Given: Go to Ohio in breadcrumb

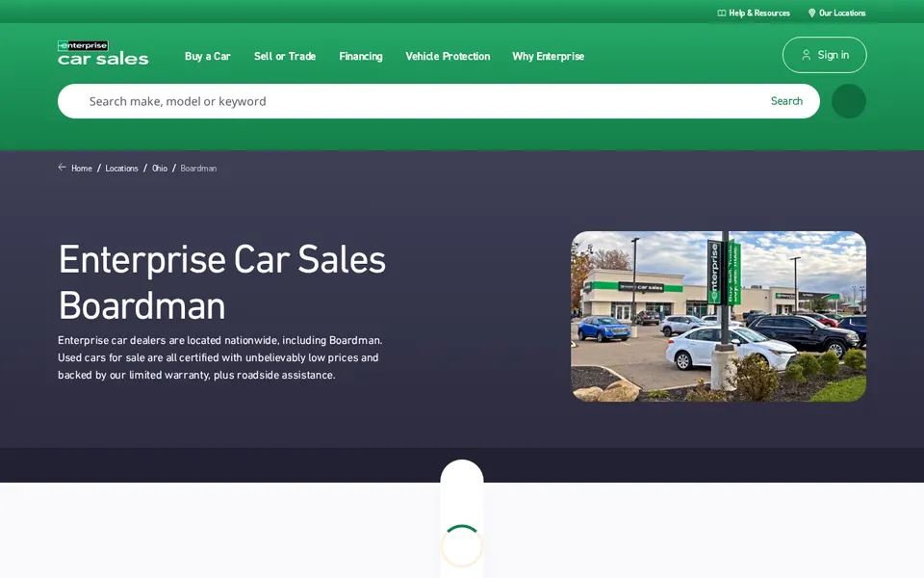Looking at the screenshot, I should click(160, 168).
